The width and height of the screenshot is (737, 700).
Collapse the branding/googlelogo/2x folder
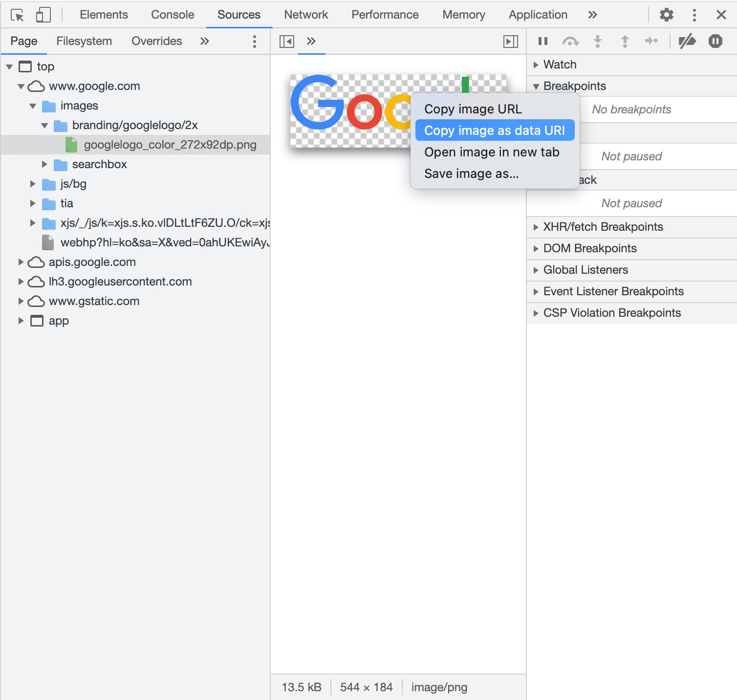coord(44,125)
